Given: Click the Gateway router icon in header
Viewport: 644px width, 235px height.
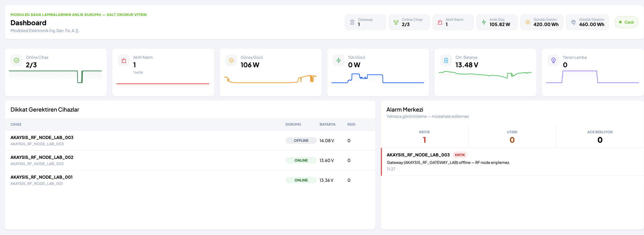Looking at the screenshot, I should 352,22.
